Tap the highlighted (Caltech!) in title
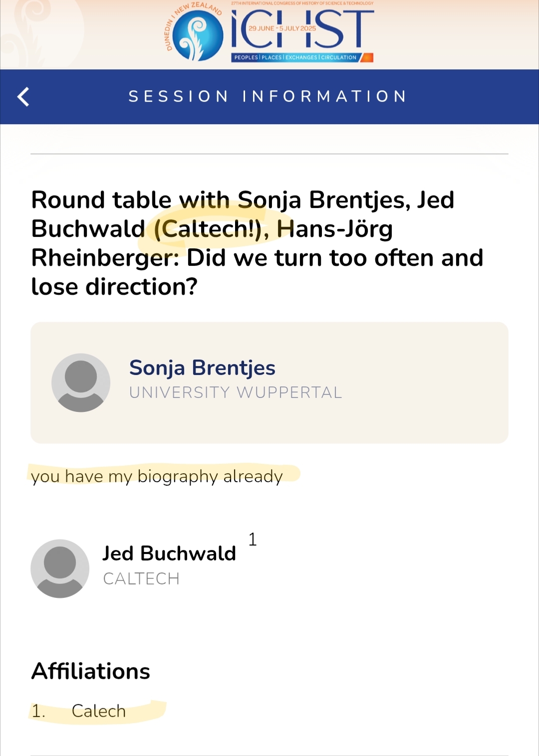Viewport: 539px width, 756px height. point(207,229)
